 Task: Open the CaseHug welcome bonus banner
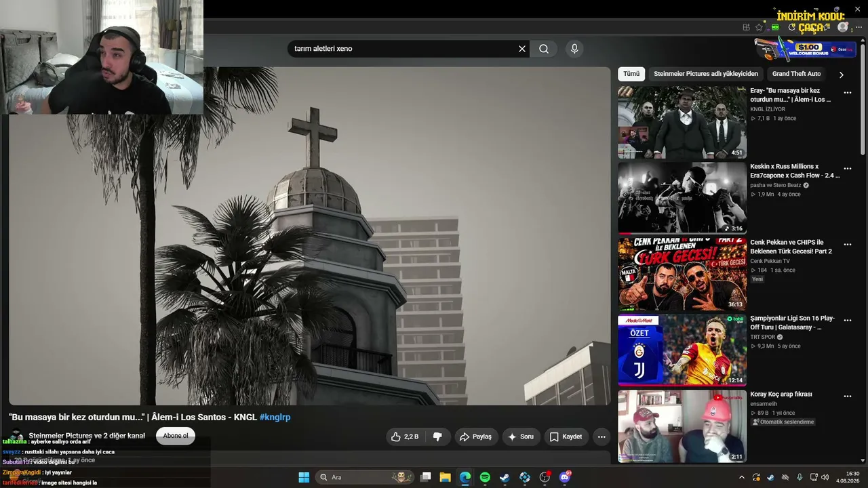(805, 49)
